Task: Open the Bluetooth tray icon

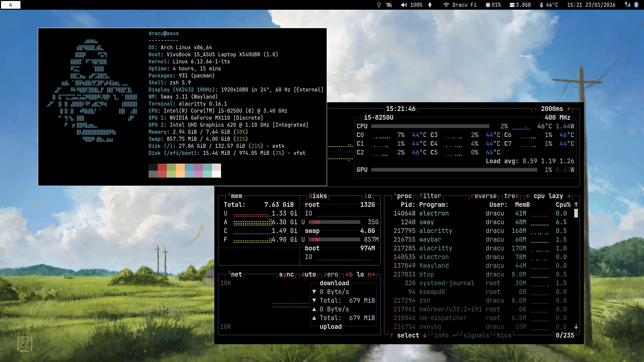Action: (x=636, y=5)
